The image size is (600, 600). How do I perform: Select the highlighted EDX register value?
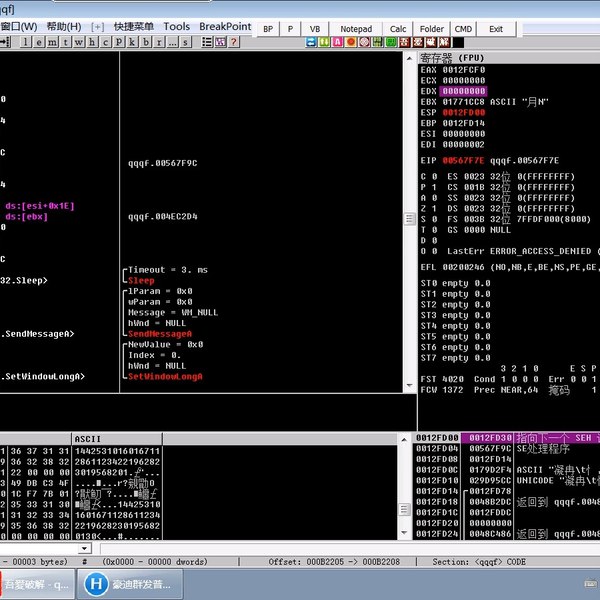(x=463, y=91)
